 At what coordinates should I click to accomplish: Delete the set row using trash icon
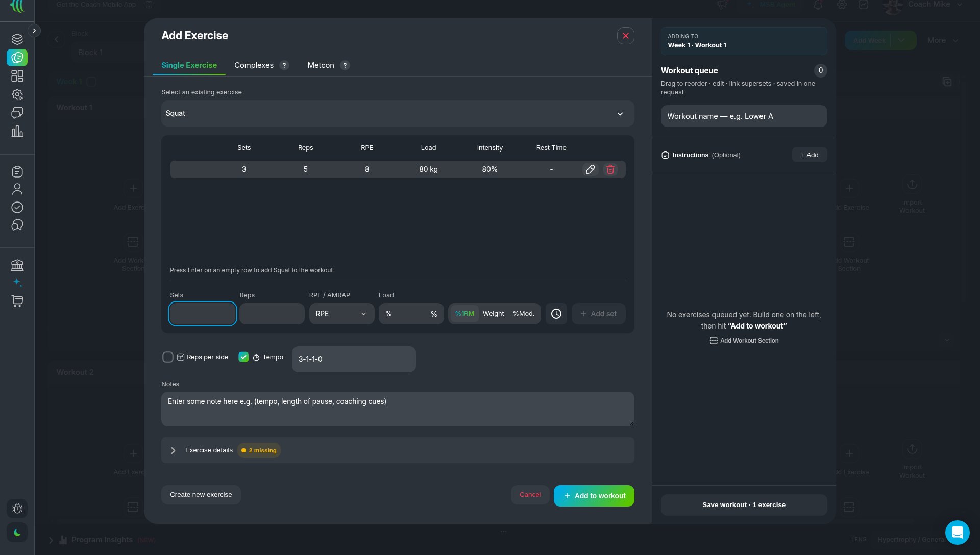click(x=610, y=169)
